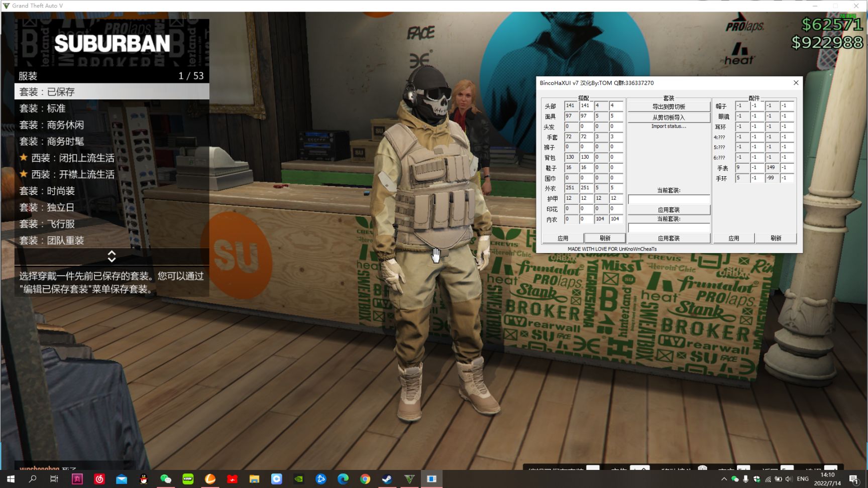The height and width of the screenshot is (488, 868).
Task: Open the green KOOK taskbar icon
Action: [x=188, y=479]
